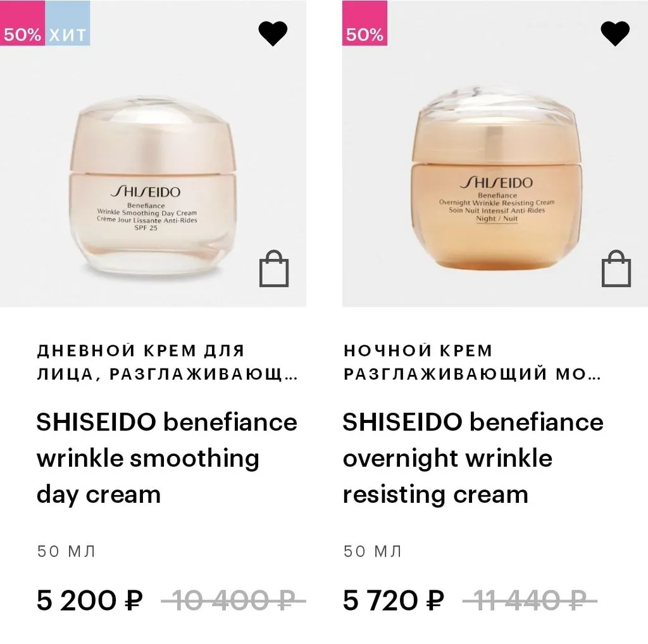This screenshot has width=648, height=644.
Task: Select the 5 720 ₽ sale price
Action: click(394, 600)
